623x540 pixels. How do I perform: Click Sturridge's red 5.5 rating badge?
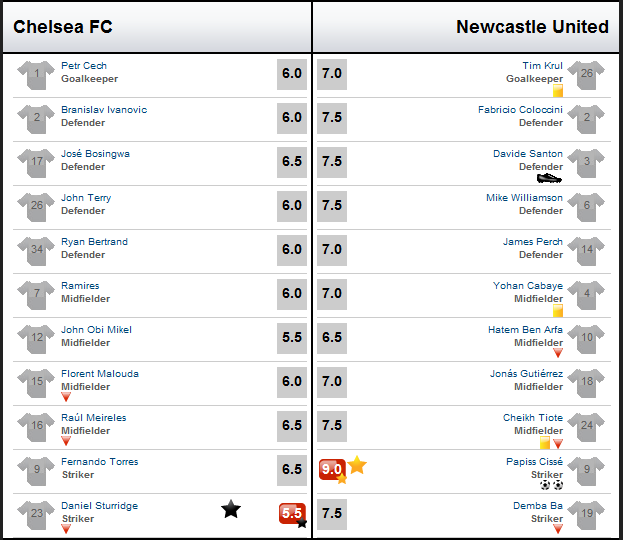click(x=292, y=514)
